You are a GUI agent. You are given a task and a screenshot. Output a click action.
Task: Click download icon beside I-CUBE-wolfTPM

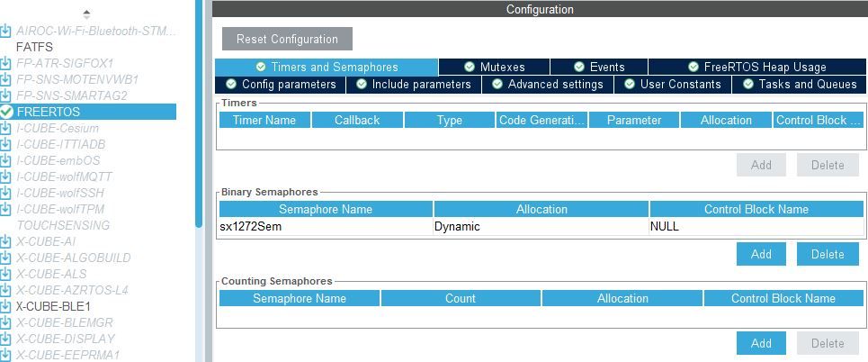click(6, 209)
